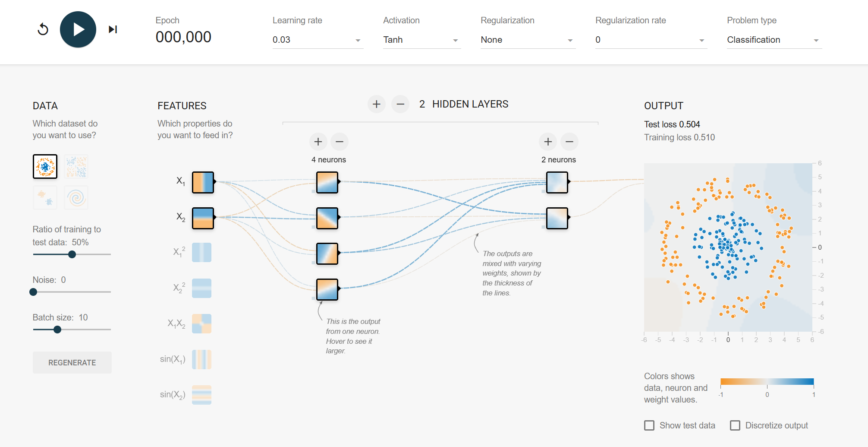The height and width of the screenshot is (447, 868).
Task: Click the Epoch counter value 000,000
Action: click(183, 37)
